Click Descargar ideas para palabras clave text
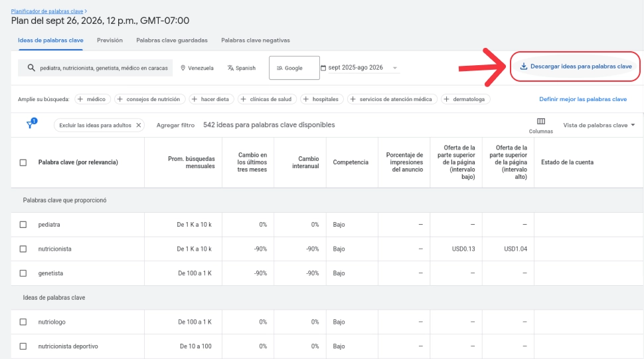Image resolution: width=644 pixels, height=359 pixels. (581, 66)
